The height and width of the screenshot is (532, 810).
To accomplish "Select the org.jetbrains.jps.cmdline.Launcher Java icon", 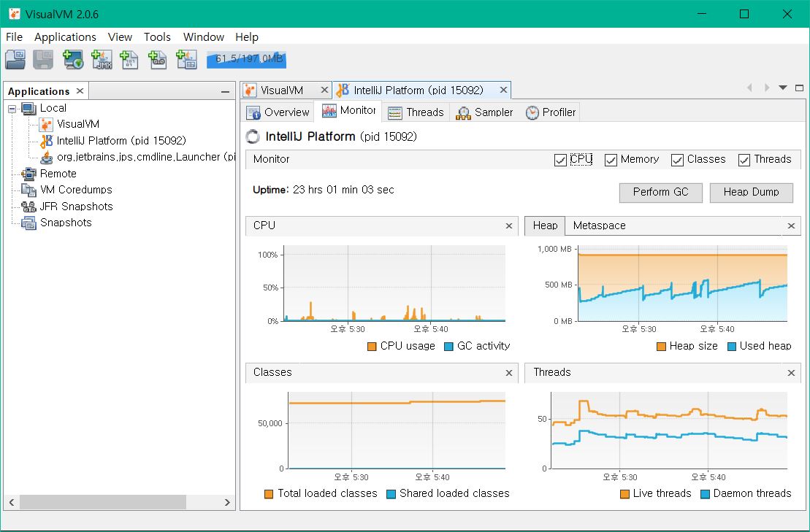I will [x=47, y=157].
